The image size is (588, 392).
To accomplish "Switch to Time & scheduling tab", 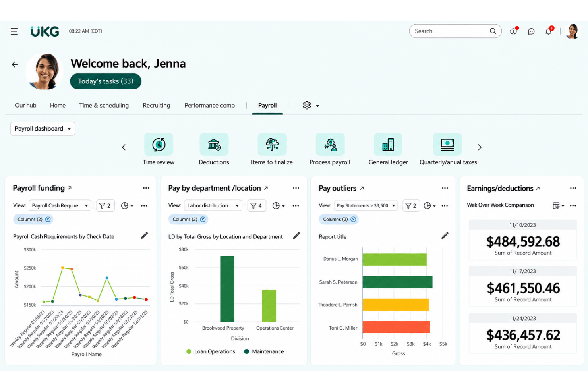I will click(x=104, y=106).
